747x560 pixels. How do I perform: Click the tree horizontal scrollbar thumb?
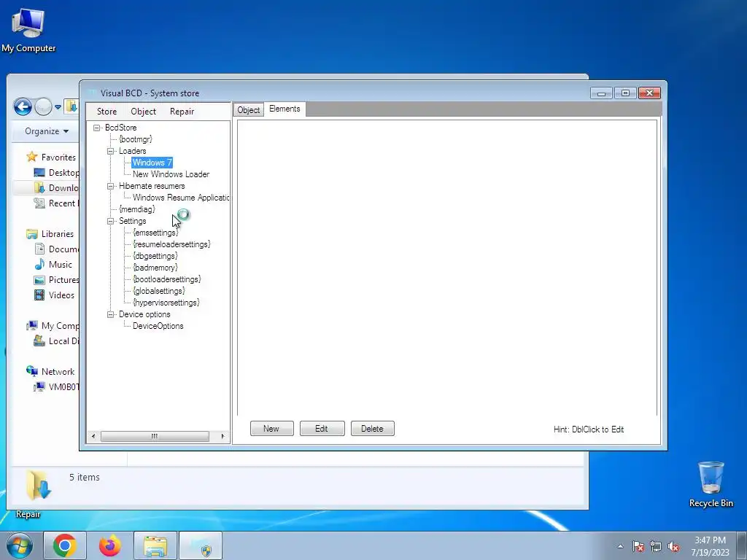155,436
